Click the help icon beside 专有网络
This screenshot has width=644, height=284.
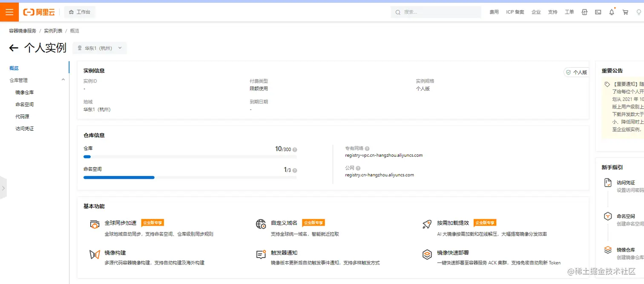pos(367,149)
